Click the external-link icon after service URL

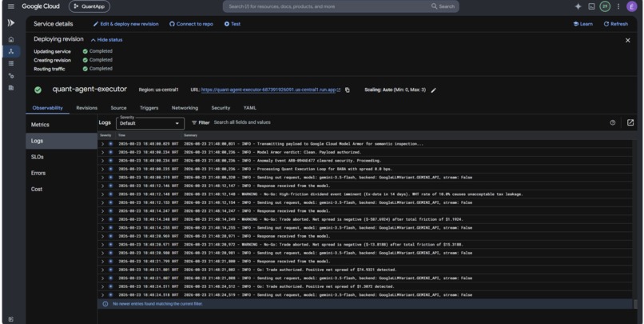pyautogui.click(x=339, y=90)
